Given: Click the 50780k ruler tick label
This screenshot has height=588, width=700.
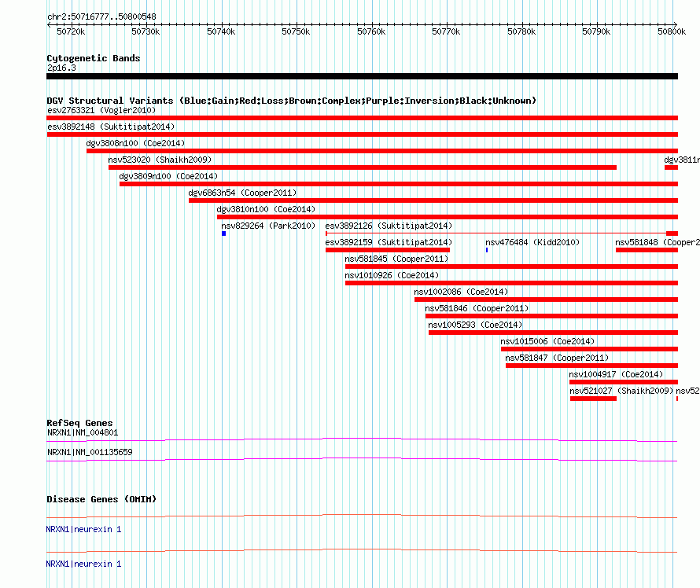Looking at the screenshot, I should click(x=521, y=31).
